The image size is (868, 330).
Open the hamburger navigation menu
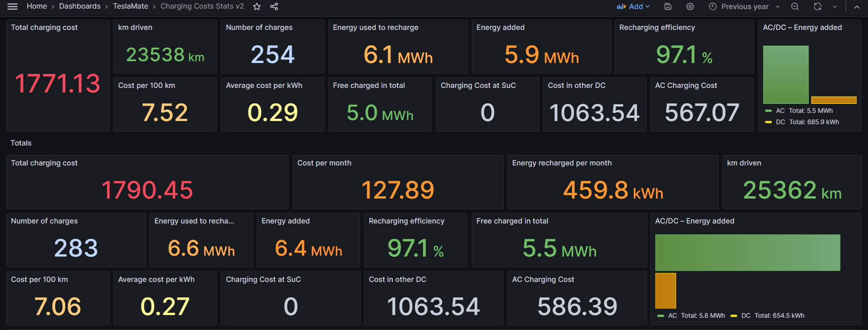click(12, 6)
